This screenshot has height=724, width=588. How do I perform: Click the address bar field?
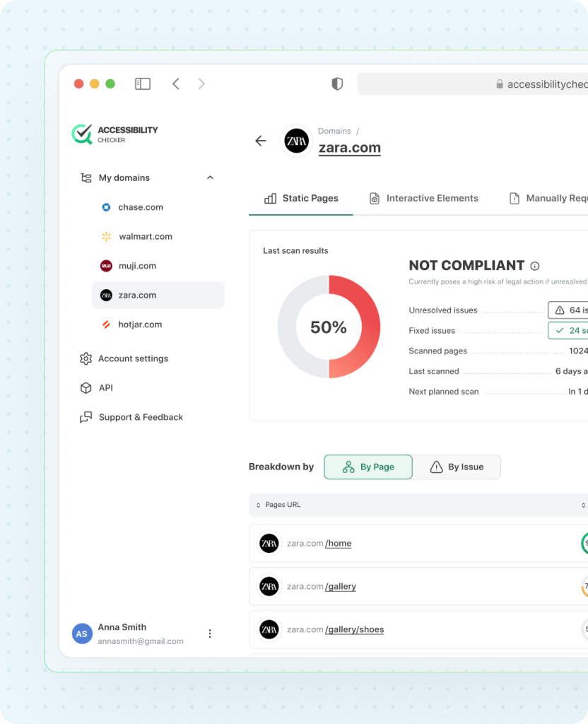point(473,83)
